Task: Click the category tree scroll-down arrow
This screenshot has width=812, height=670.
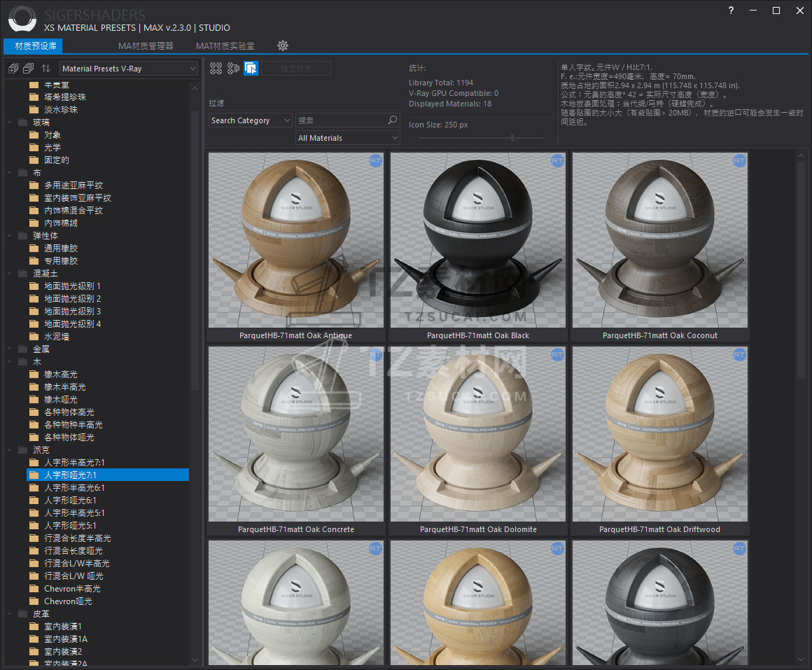Action: 195,659
